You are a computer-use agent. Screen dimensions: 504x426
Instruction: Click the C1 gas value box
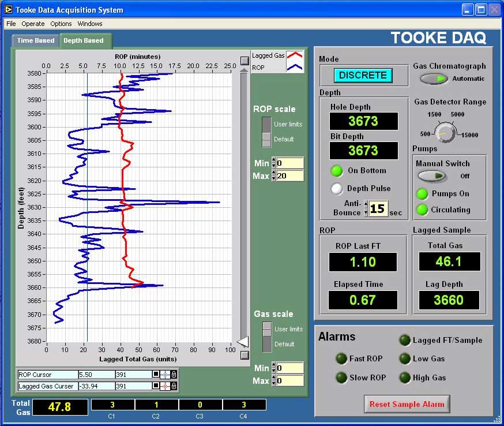click(x=112, y=405)
